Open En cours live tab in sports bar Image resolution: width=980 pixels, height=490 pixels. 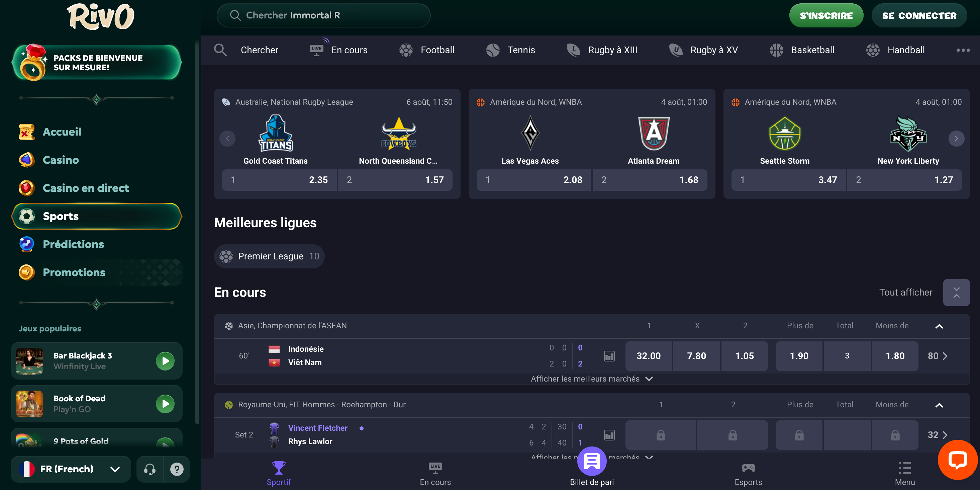click(x=338, y=50)
